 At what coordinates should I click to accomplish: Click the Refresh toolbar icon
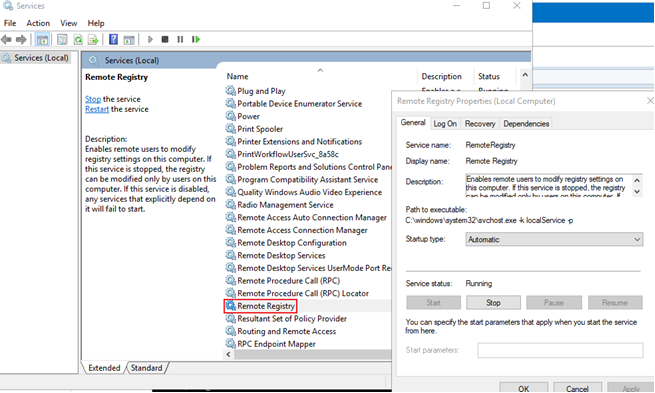(x=78, y=40)
